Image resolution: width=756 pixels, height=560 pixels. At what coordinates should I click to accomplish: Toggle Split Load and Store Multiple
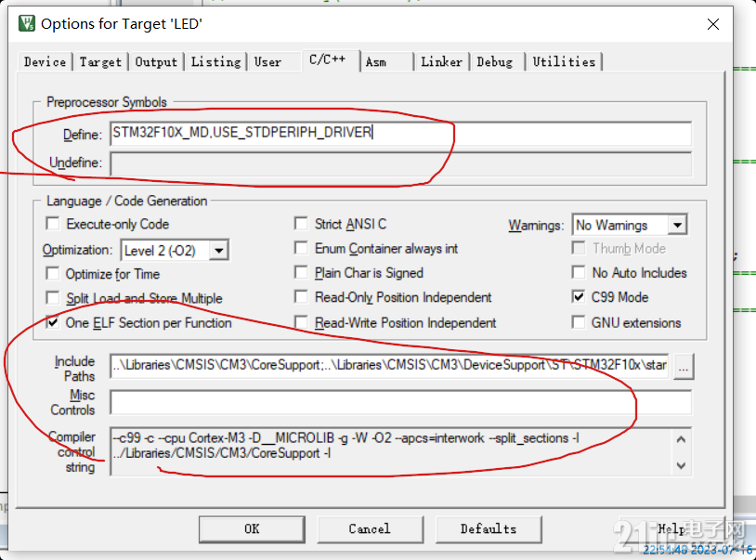(52, 298)
